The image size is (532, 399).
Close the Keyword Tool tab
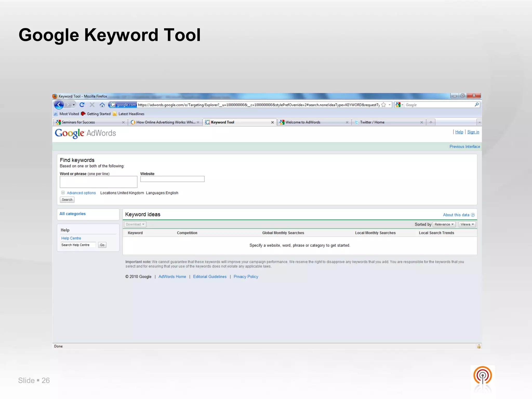tap(272, 122)
